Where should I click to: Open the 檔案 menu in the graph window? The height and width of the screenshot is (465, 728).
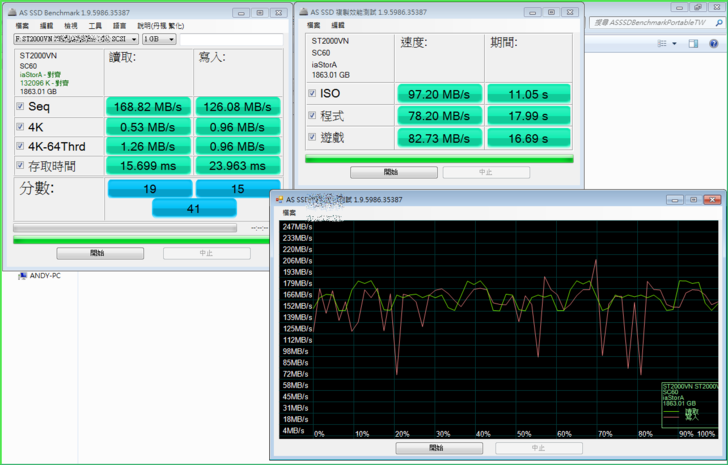[x=289, y=212]
